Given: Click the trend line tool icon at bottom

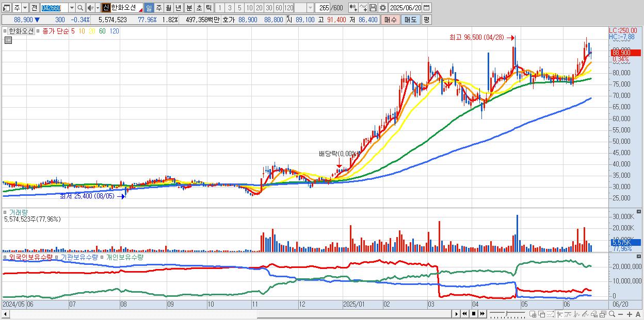Looking at the screenshot, I should coord(568,314).
